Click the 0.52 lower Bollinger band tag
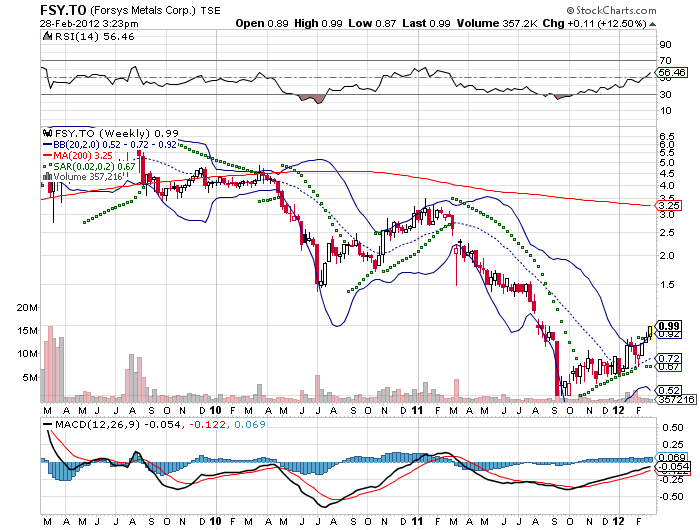Screen dimensions: 700x530 tap(668, 390)
